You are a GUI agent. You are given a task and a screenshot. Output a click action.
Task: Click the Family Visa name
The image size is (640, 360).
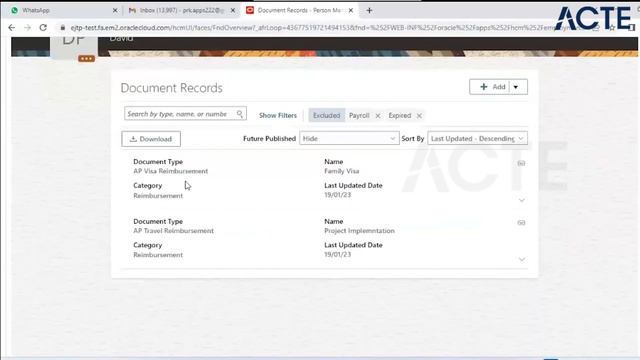(x=342, y=171)
